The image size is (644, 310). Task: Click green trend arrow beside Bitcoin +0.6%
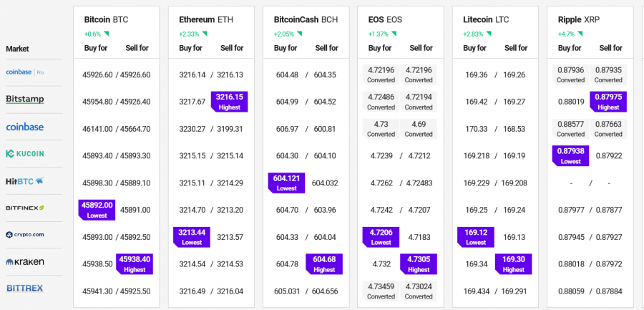click(x=106, y=34)
